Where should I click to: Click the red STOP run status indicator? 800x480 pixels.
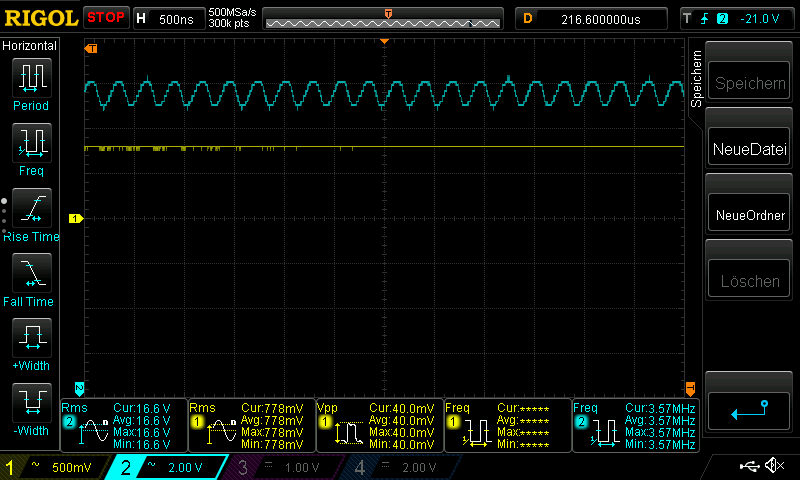[x=106, y=18]
